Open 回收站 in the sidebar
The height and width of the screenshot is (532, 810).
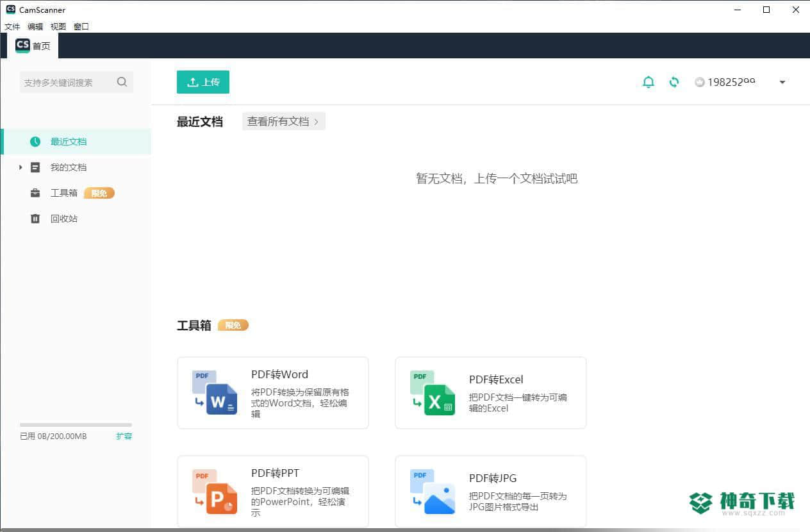pyautogui.click(x=76, y=219)
